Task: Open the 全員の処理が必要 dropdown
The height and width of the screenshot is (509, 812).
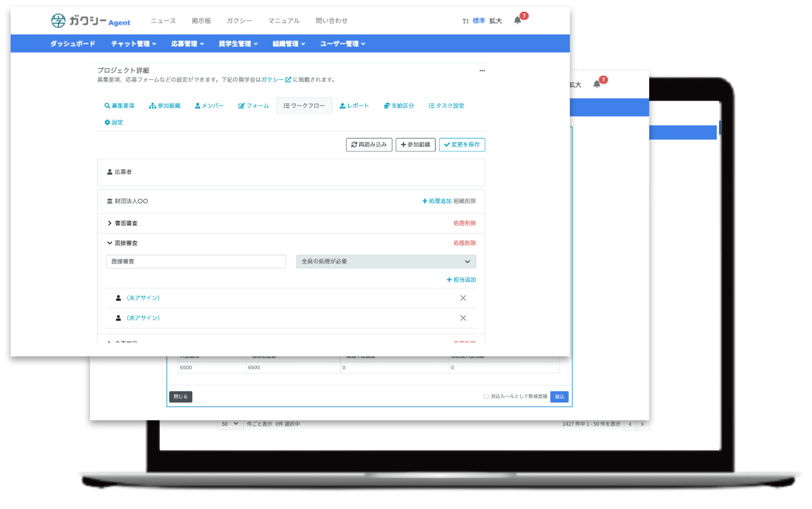Action: 386,261
